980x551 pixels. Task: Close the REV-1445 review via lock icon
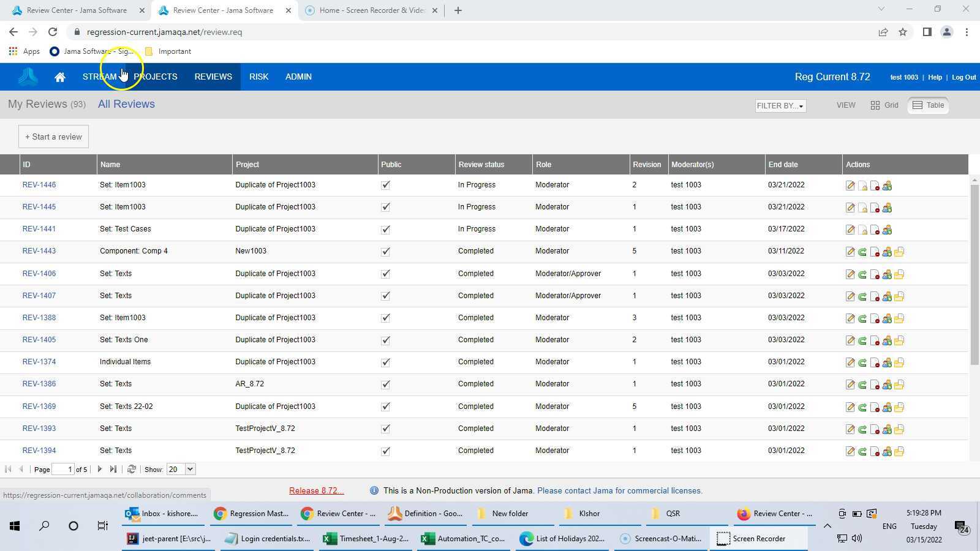point(862,208)
